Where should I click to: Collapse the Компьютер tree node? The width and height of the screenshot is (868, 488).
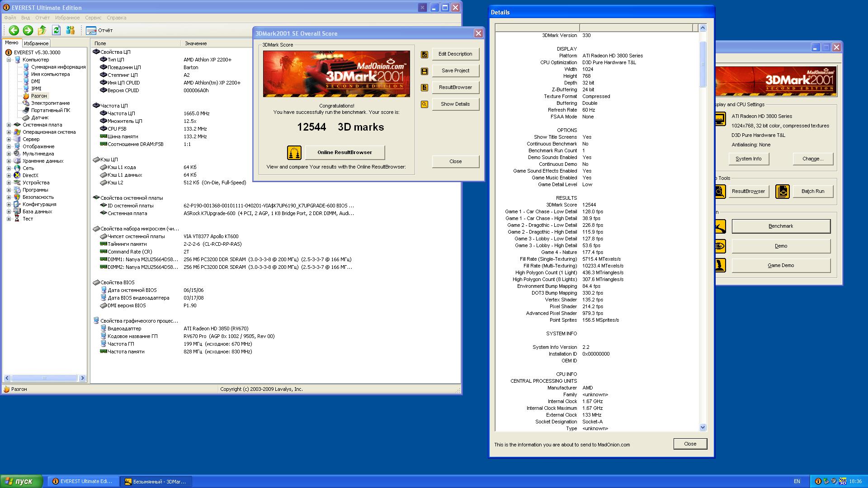tap(9, 60)
